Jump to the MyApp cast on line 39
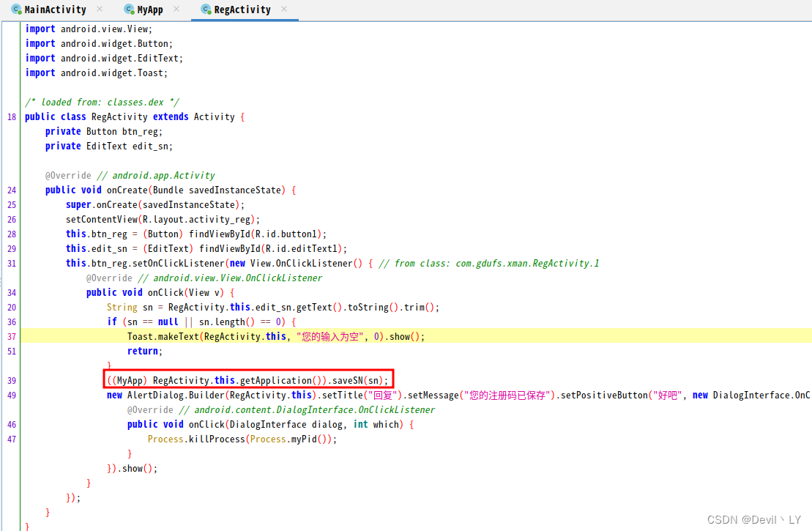Viewport: 812px width, 531px height. click(x=130, y=381)
